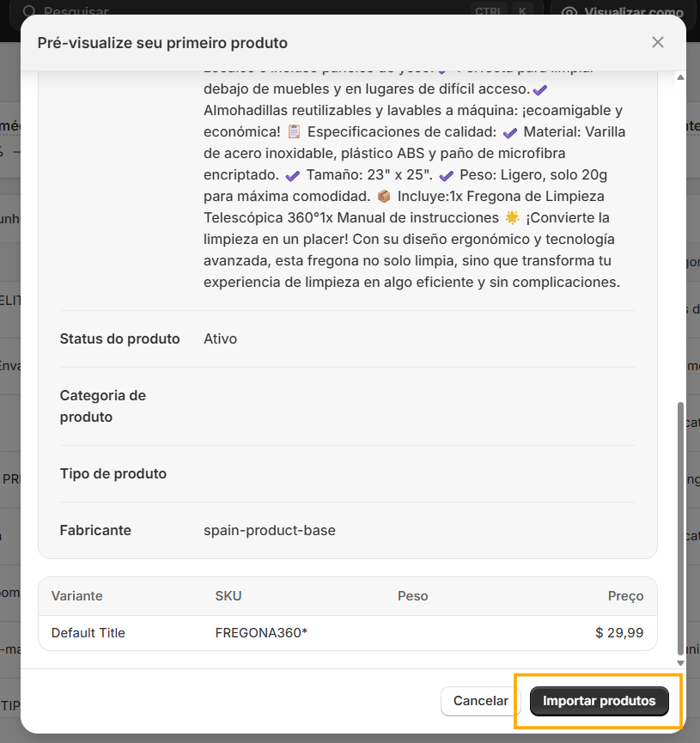Viewport: 700px width, 743px height.
Task: Close the product preview dialog with X
Action: (657, 43)
